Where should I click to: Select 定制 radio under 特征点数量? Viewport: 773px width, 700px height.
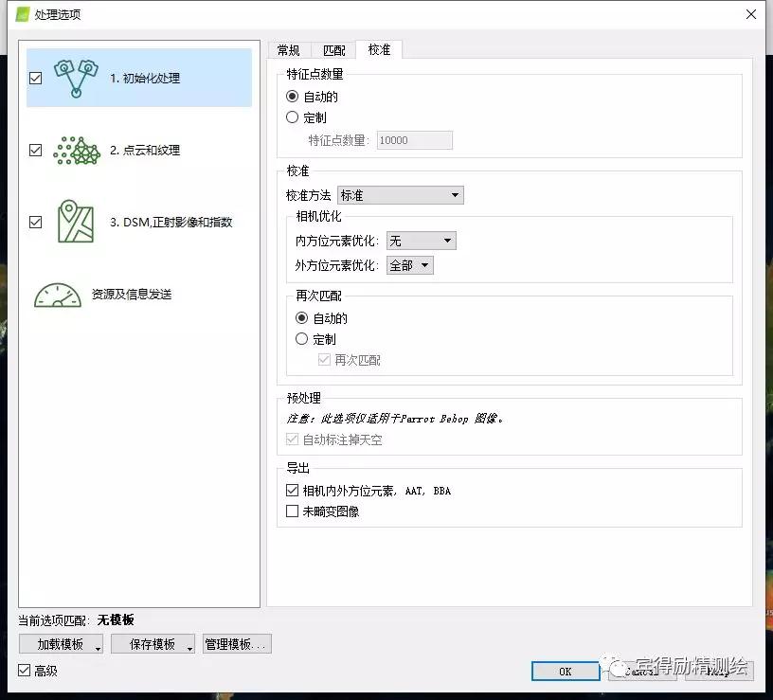[293, 117]
